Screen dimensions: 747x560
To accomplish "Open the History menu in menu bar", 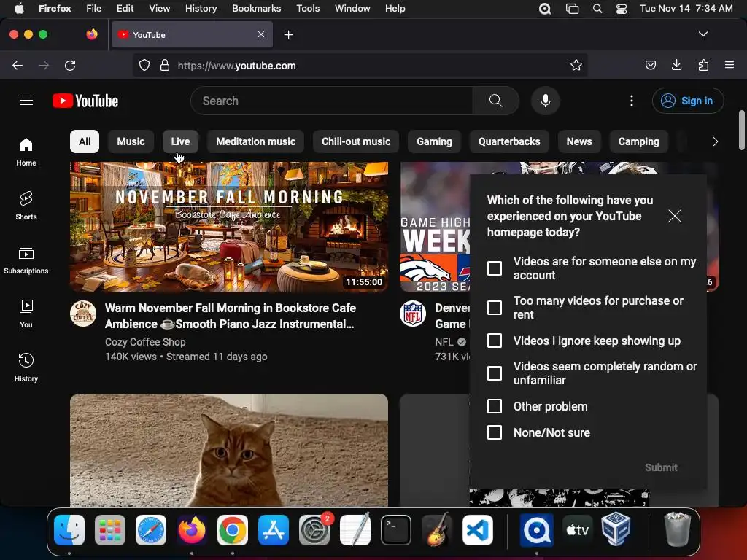I will (x=201, y=9).
